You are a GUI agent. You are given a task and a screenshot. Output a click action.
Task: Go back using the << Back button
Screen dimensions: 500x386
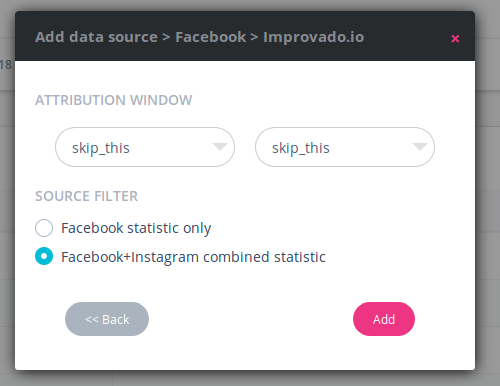click(x=107, y=319)
